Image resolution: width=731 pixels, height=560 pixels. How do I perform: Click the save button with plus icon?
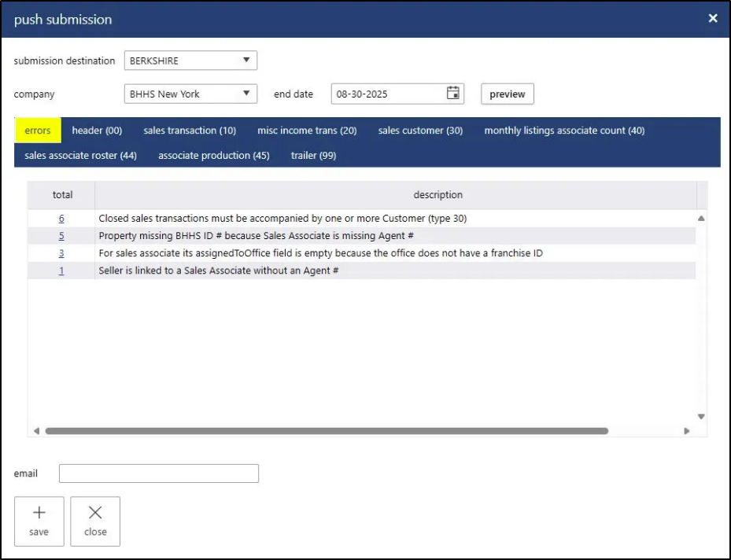[39, 521]
